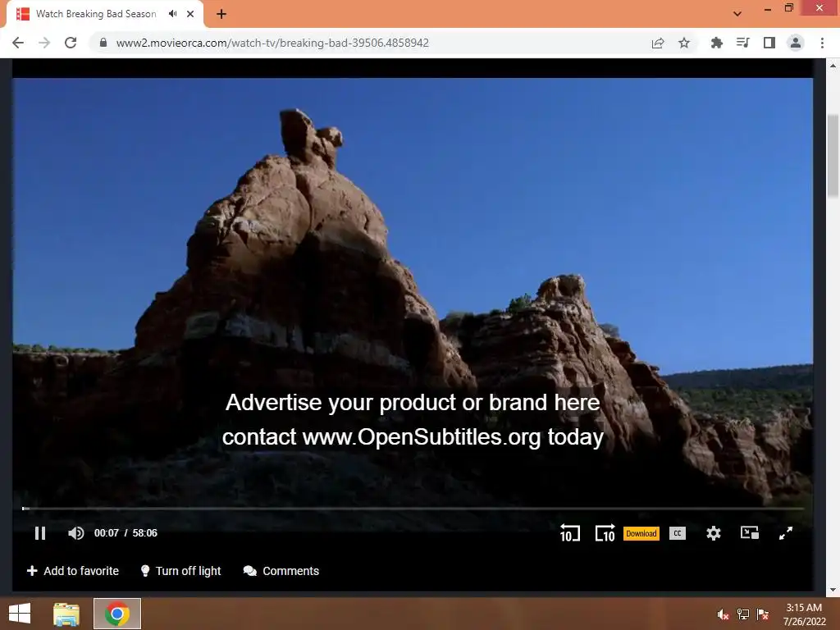Open Chrome three-dot menu
The height and width of the screenshot is (630, 840).
pos(822,43)
